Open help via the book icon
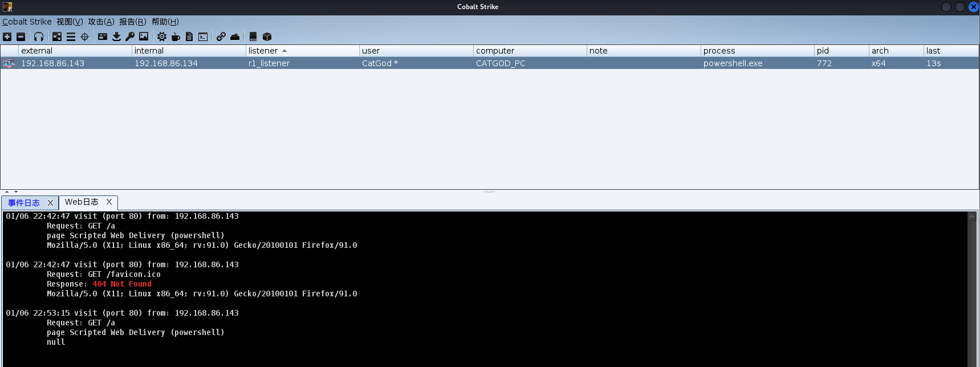980x367 pixels. (x=253, y=36)
